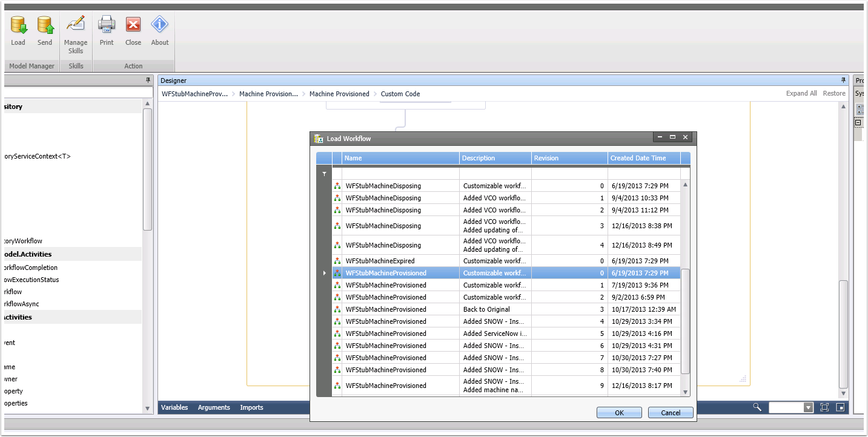Click the current-row arrow indicator in the grid
868x437 pixels.
(324, 273)
